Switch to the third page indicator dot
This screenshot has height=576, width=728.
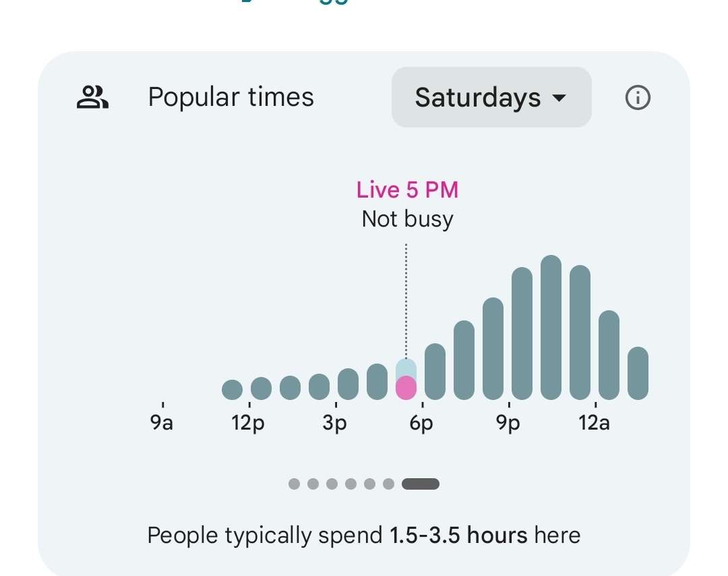point(332,484)
